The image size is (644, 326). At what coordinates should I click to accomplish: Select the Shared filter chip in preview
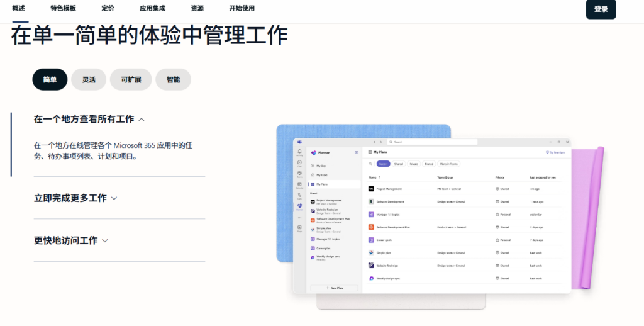[x=398, y=164]
